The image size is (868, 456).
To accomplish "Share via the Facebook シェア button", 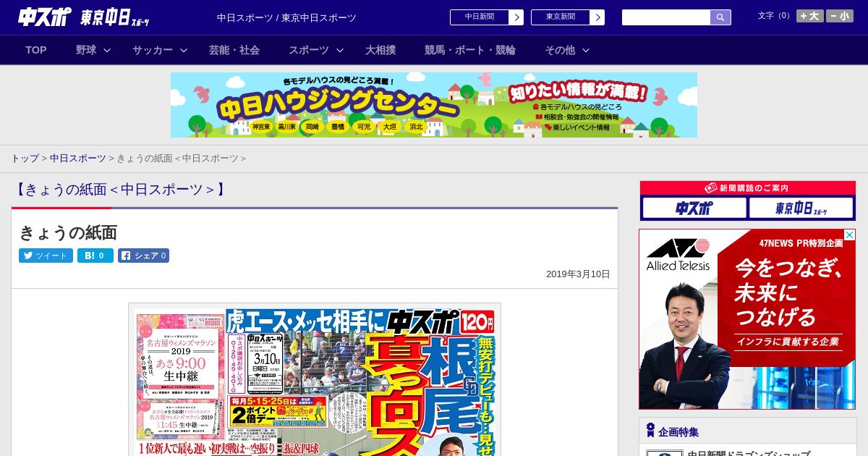I will click(x=143, y=256).
